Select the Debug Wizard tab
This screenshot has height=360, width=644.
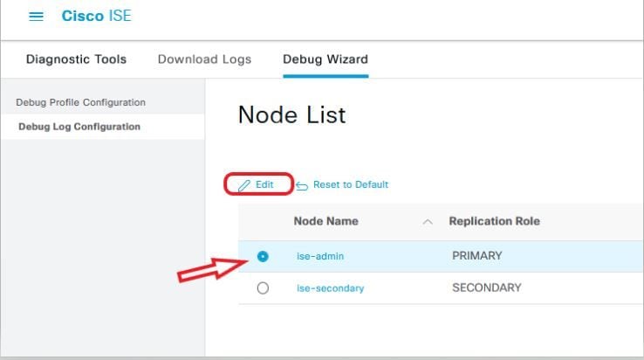click(x=325, y=59)
